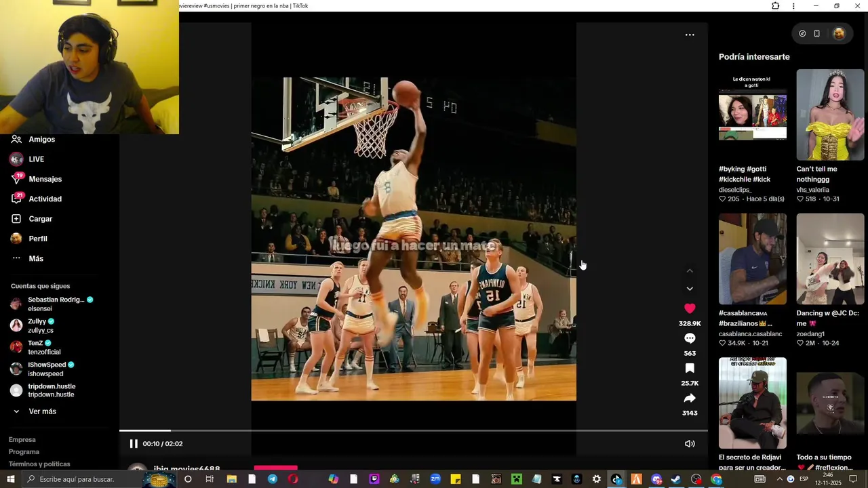The image size is (868, 488).
Task: Click the zoedang1 author name
Action: pos(810,334)
